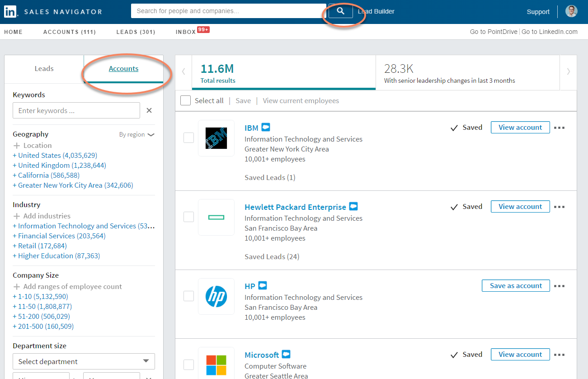Screen dimensions: 588x379
Task: Click the magnifying glass search button
Action: pyautogui.click(x=340, y=11)
